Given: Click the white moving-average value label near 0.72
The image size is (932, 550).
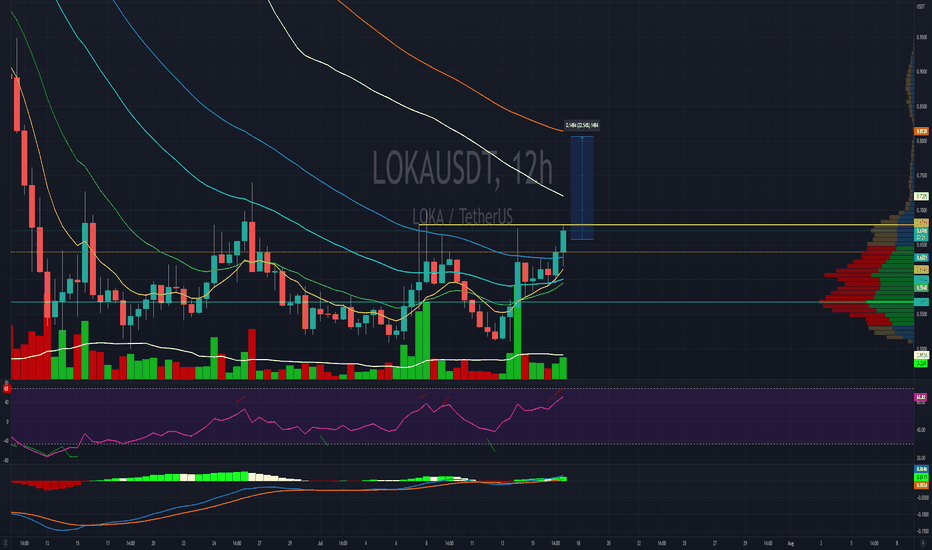Looking at the screenshot, I should tap(921, 196).
